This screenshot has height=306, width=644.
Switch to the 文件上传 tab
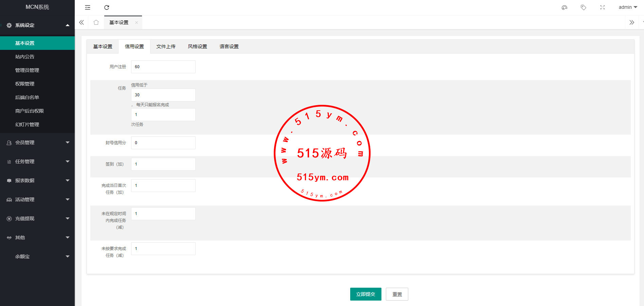166,46
